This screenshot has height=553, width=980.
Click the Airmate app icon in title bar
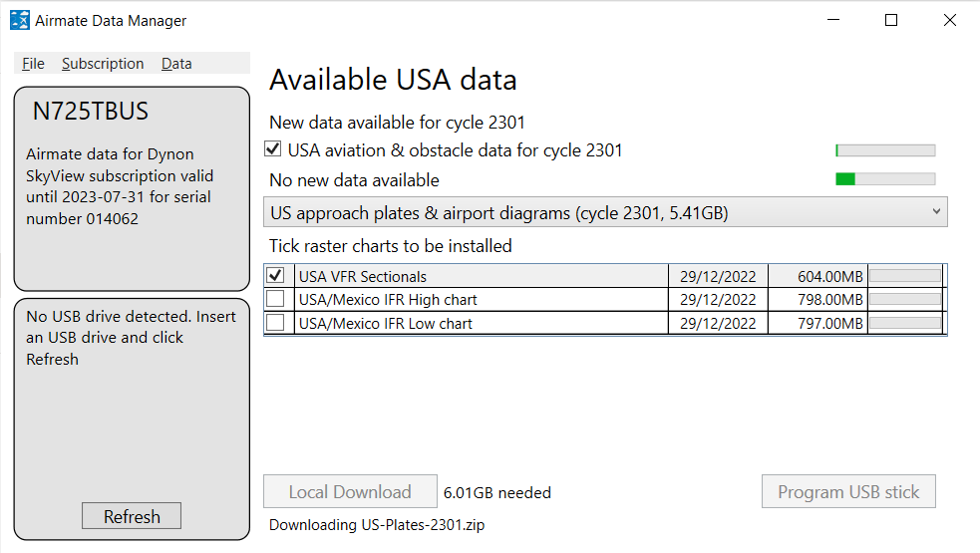(19, 20)
